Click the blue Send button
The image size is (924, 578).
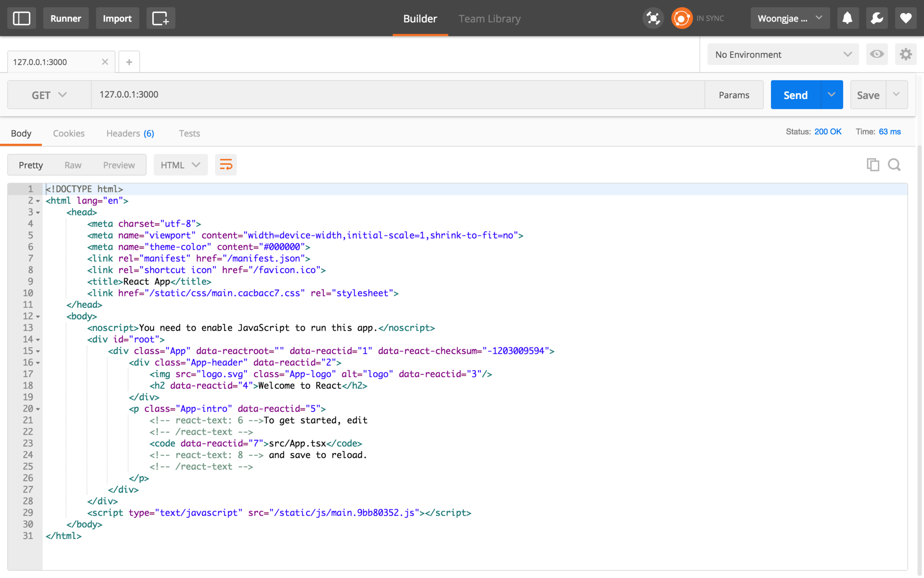click(x=795, y=95)
